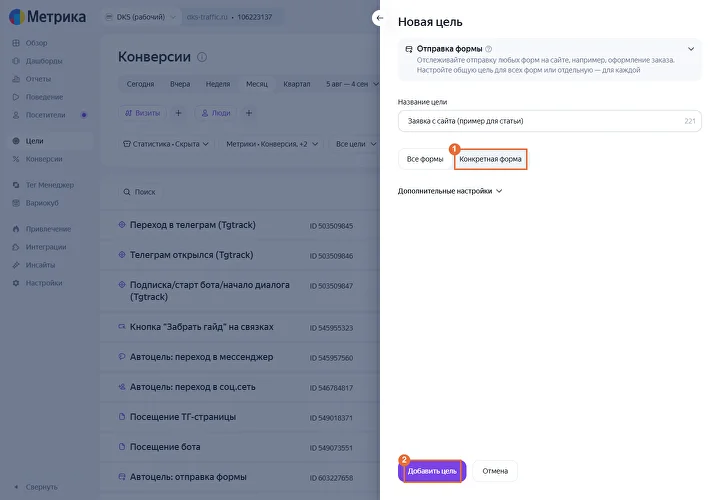Screen dimensions: 720x500
Task: Expand Дополнительные настройки section
Action: pyautogui.click(x=450, y=191)
